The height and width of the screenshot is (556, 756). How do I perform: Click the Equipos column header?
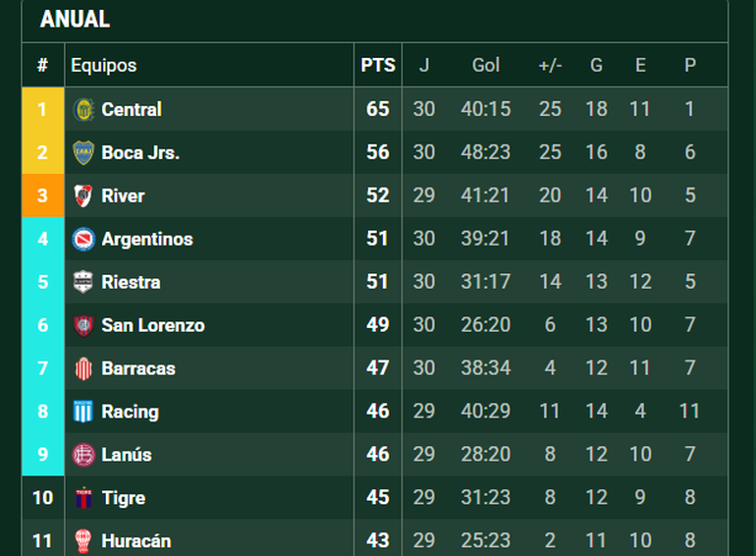(104, 66)
